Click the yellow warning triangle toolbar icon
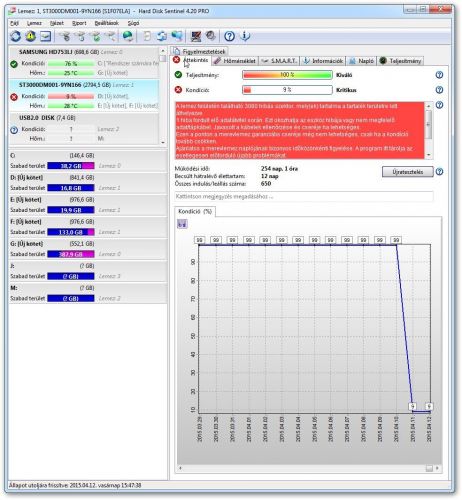Viewport: 462px width, 500px height. point(31,36)
